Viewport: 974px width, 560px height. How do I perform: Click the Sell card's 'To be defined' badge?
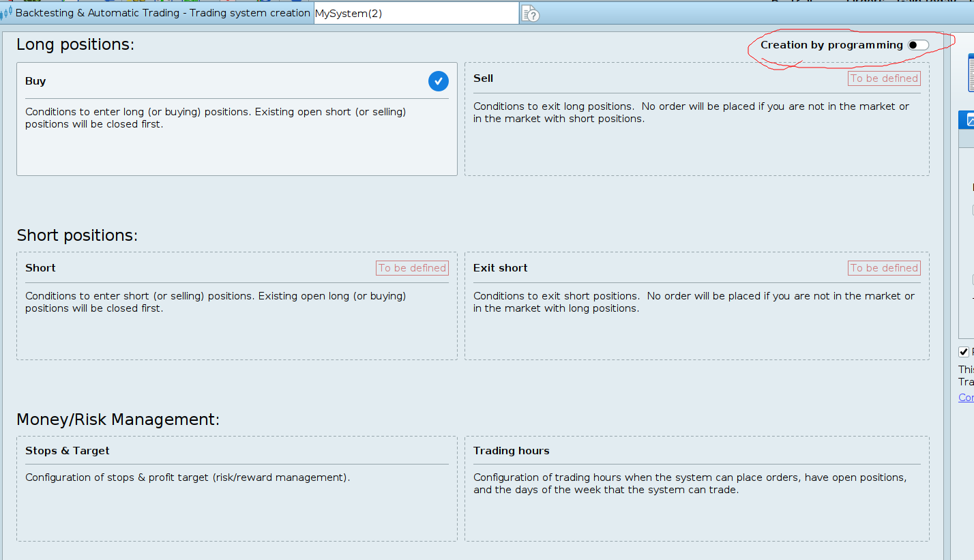[884, 78]
